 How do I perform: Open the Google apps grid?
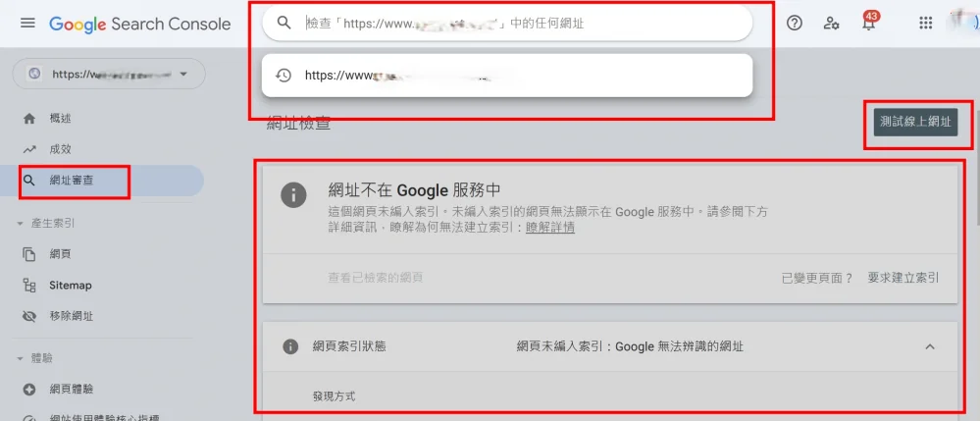[x=925, y=24]
